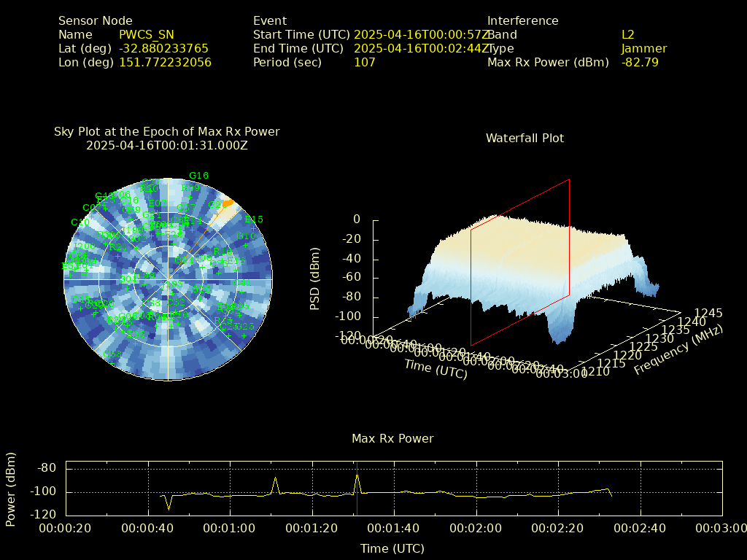Select the Max Rx Power value -82.79
Viewport: 747px width, 560px height.
pos(640,63)
